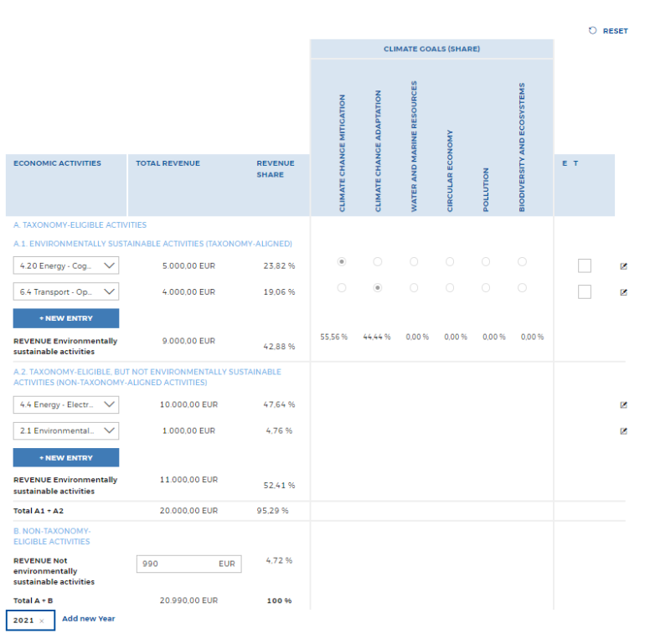This screenshot has width=650, height=644.
Task: Open the 4.4 Energy - Electr dropdown
Action: (66, 404)
